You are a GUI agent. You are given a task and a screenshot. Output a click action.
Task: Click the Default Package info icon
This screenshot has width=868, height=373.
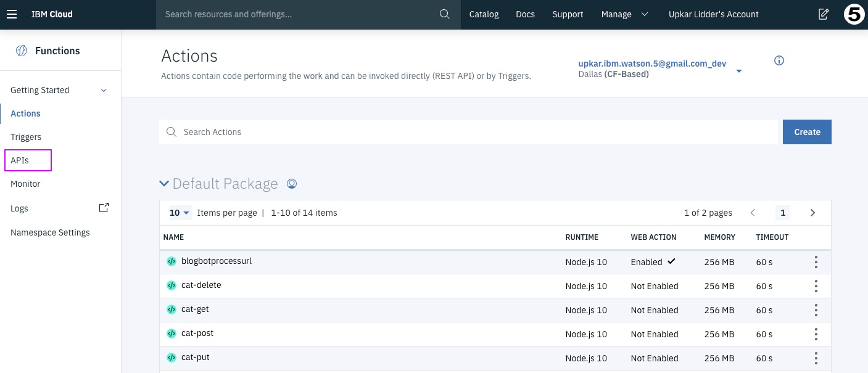[x=292, y=184]
